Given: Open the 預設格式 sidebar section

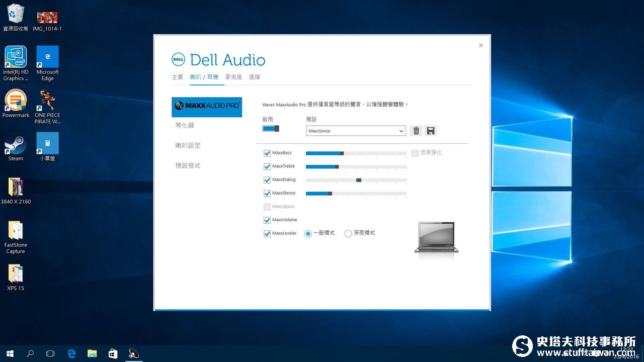Looking at the screenshot, I should tap(188, 165).
